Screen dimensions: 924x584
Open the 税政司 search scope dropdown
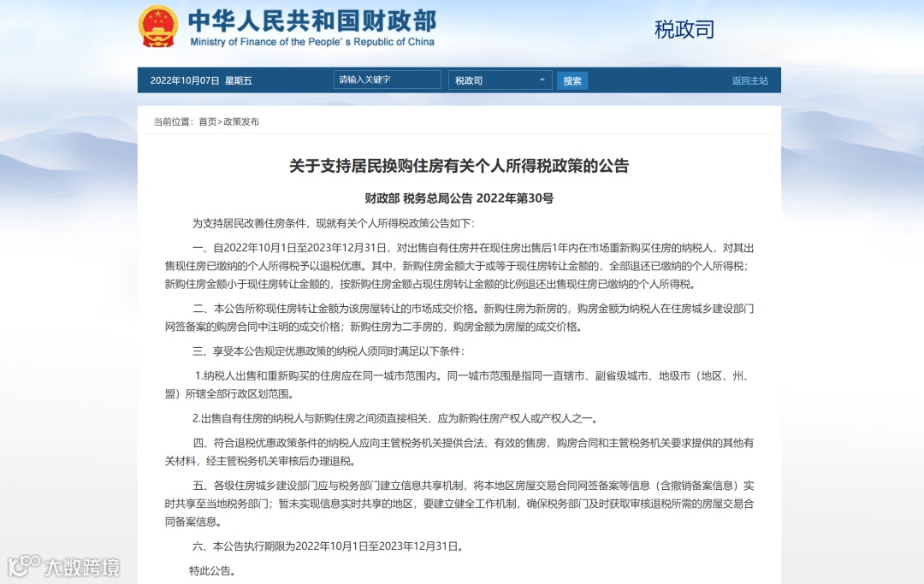[500, 80]
